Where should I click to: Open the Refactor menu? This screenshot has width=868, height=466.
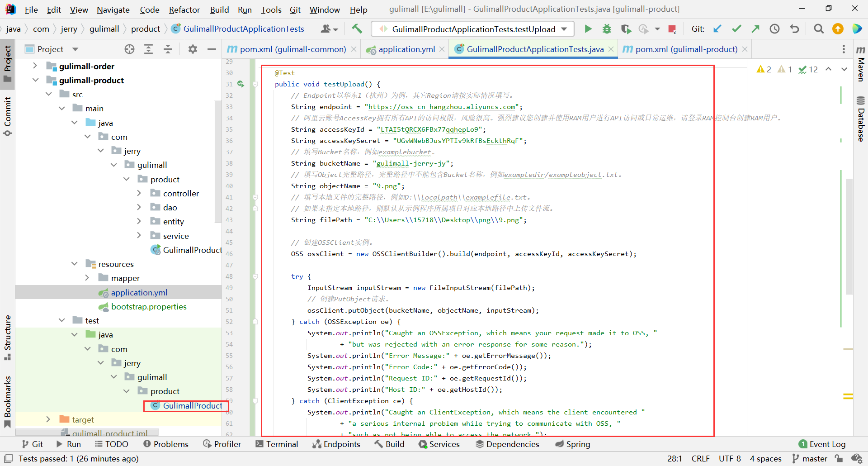pyautogui.click(x=184, y=10)
